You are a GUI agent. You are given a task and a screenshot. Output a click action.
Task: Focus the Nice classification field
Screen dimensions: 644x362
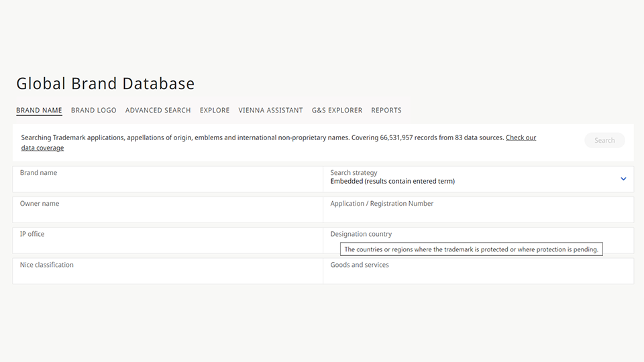coord(168,271)
